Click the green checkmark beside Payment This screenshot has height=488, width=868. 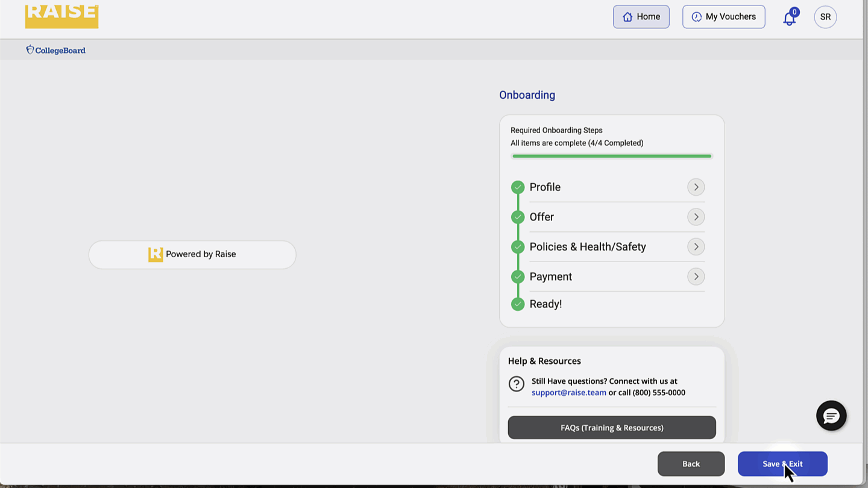[x=518, y=277]
